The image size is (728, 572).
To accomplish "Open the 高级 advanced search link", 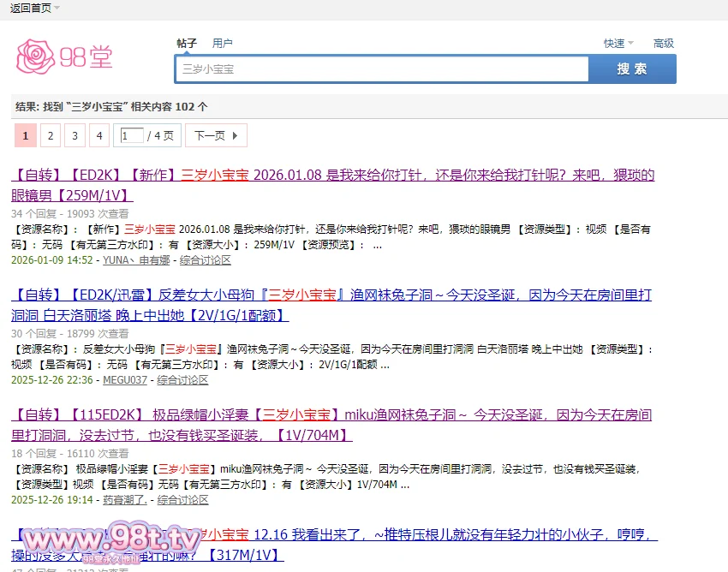I will 664,43.
